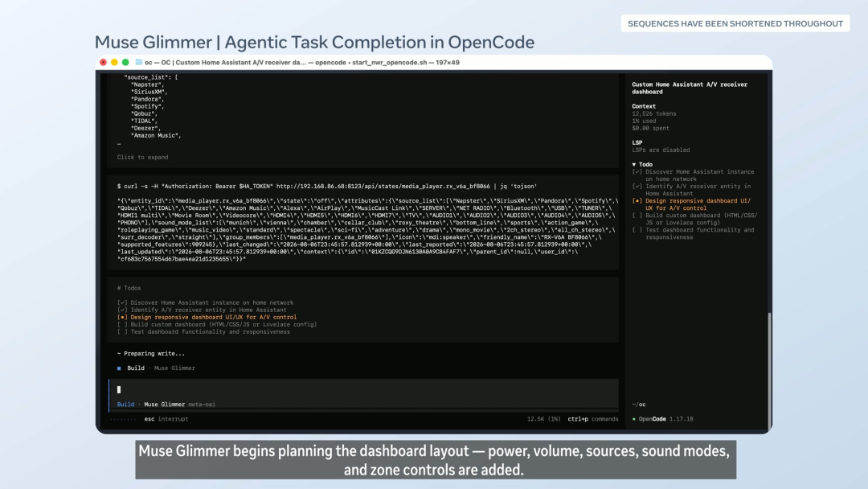Click the green OpenCode status dot
The height and width of the screenshot is (489, 868).
point(634,419)
